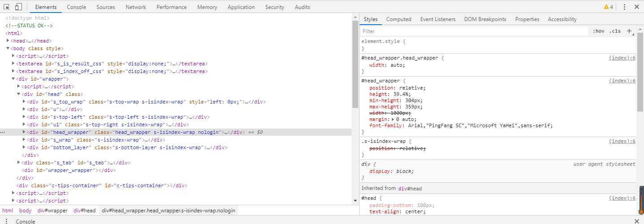This screenshot has height=224, width=644.
Task: Open the ellipsis actions for the selected node
Action: click(3, 133)
